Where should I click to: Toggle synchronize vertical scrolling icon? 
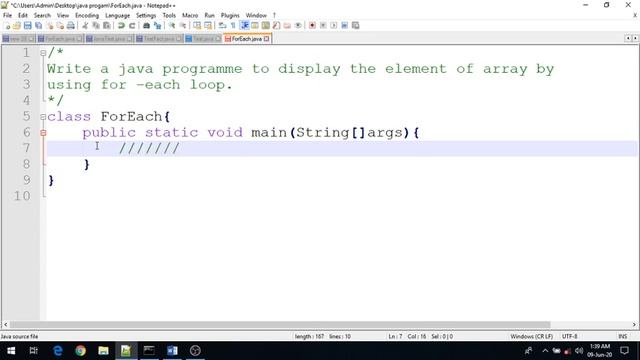tap(197, 26)
